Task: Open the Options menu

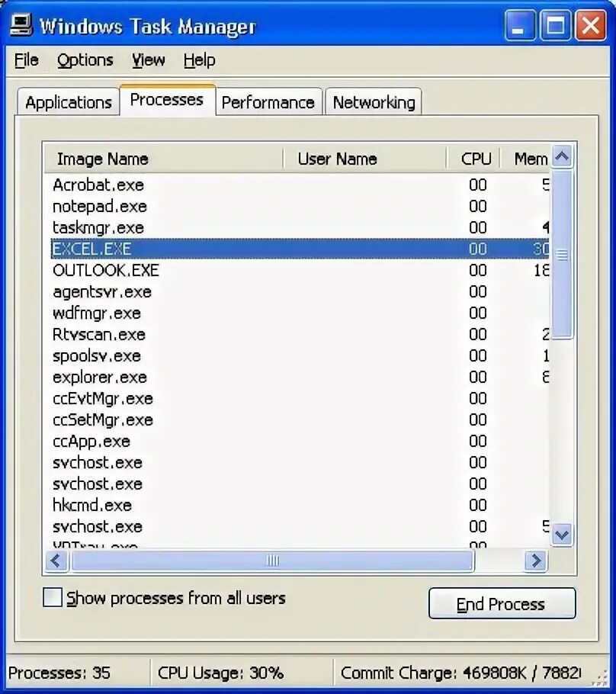Action: (x=85, y=60)
